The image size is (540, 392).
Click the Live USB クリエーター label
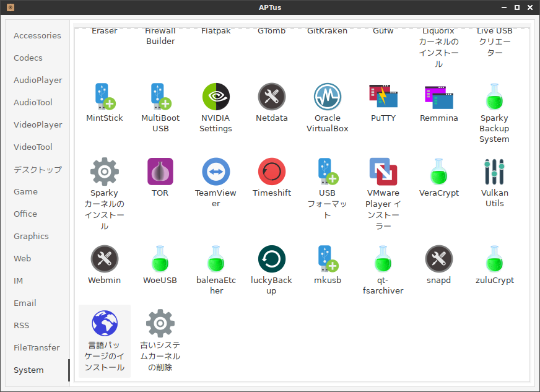(495, 41)
